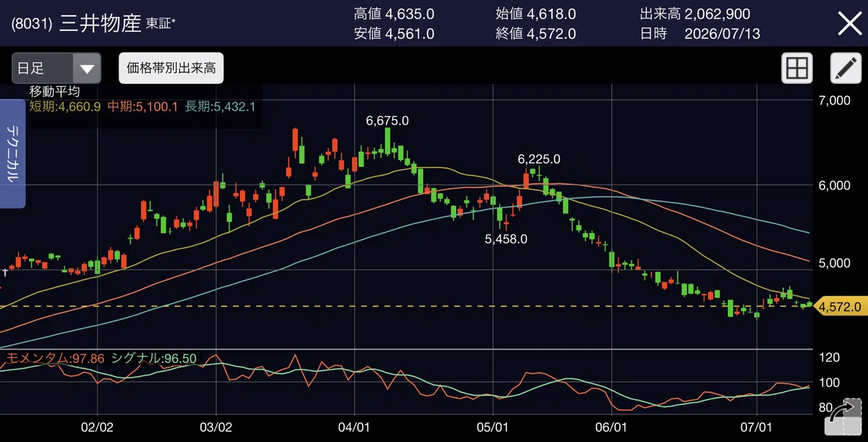The width and height of the screenshot is (868, 442).
Task: Select the 6,225.0 peak label
Action: [539, 159]
